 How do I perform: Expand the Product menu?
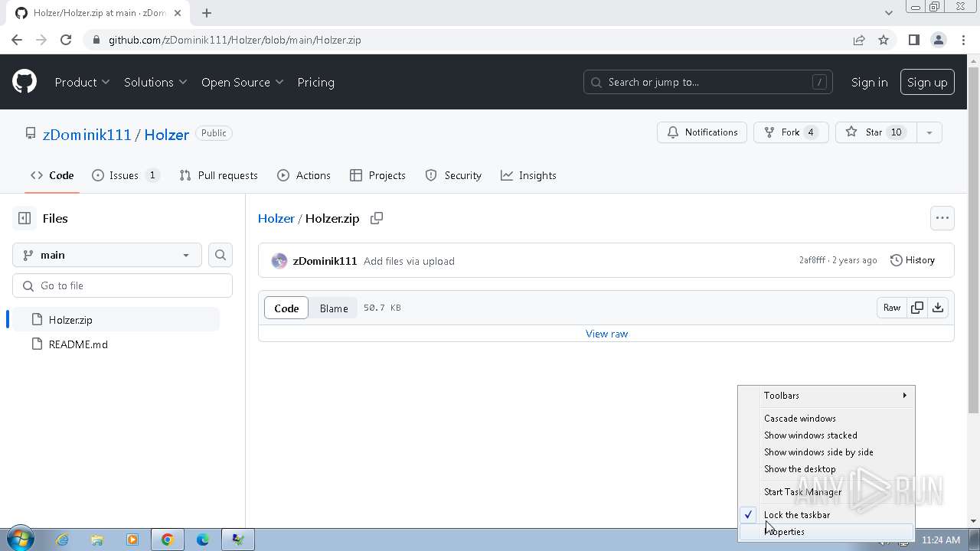click(x=82, y=82)
